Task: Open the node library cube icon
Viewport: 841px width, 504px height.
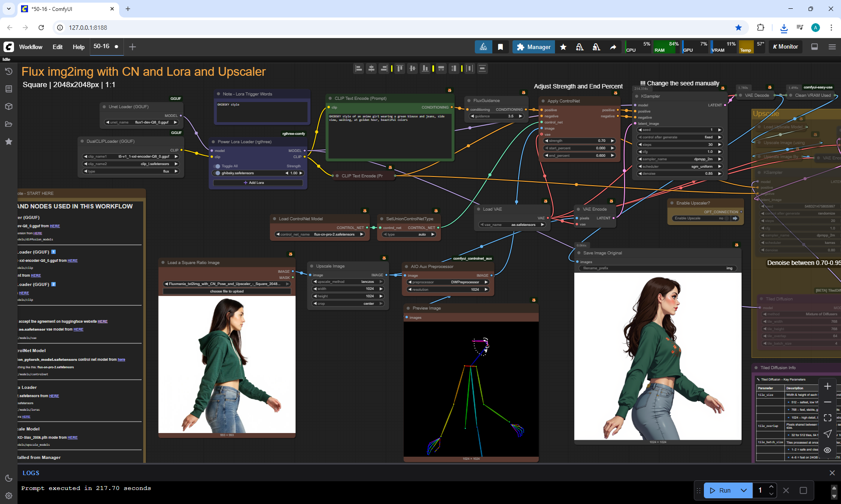Action: tap(8, 106)
